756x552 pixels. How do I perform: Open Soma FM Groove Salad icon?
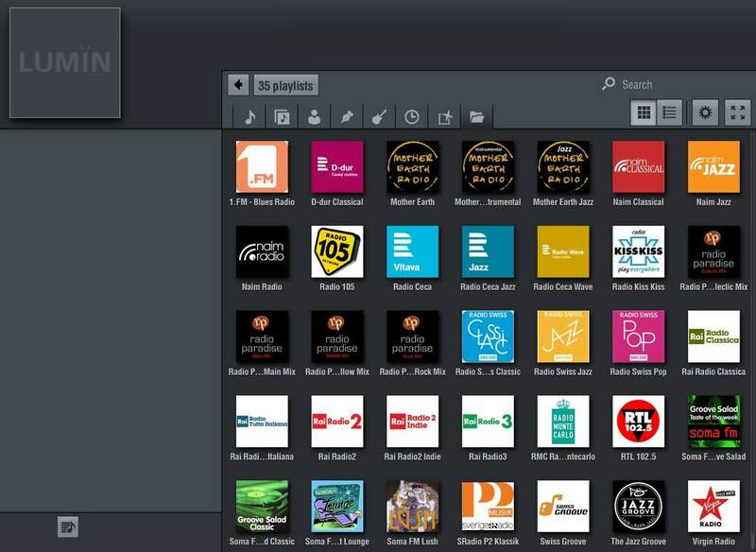pyautogui.click(x=713, y=422)
